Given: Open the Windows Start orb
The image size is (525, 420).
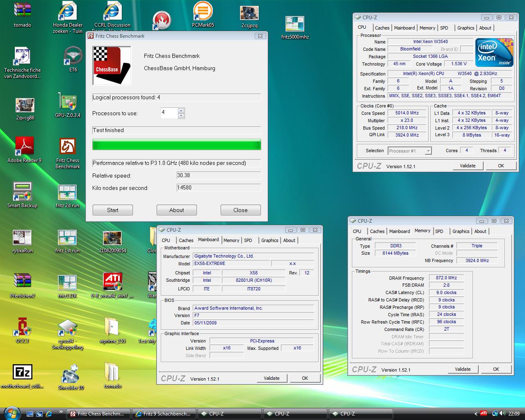Looking at the screenshot, I should 11,413.
